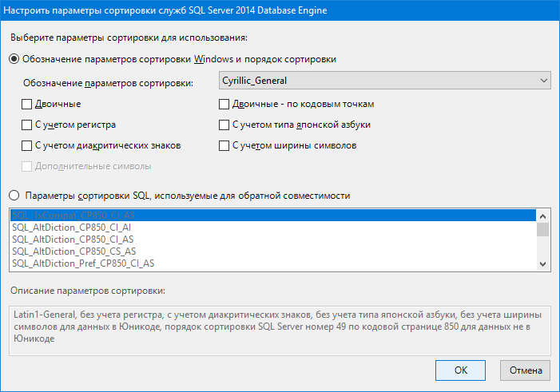The image size is (560, 392).
Task: Choose SQL_AltDiction_CP850_CI_AS collation entry
Action: [72, 240]
